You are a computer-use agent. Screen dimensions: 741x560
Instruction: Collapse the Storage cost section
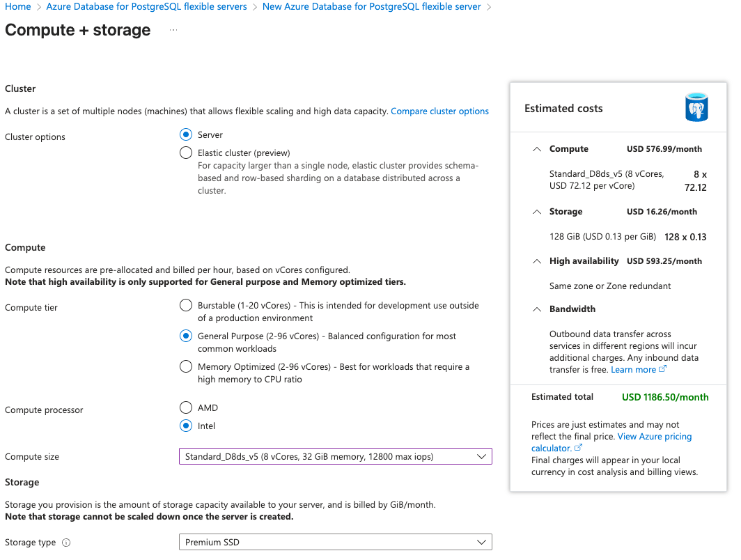tap(536, 212)
